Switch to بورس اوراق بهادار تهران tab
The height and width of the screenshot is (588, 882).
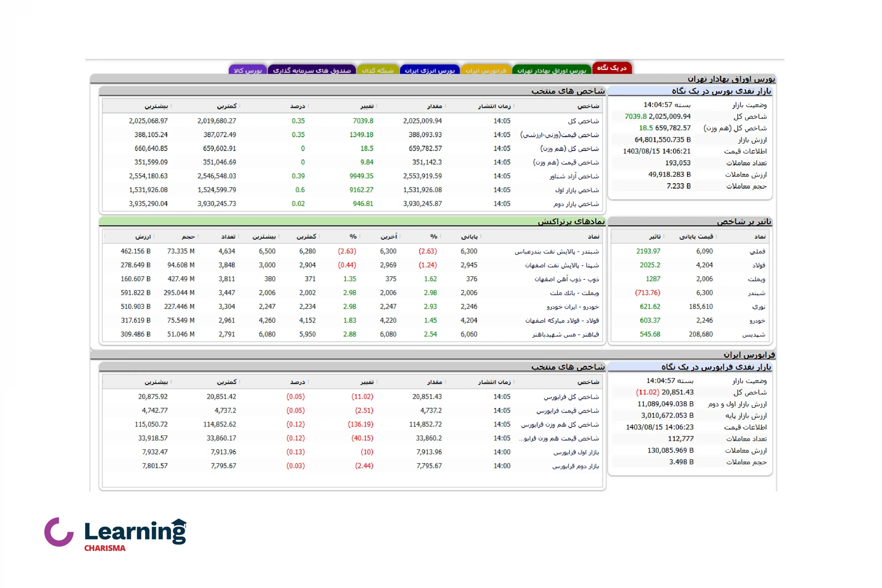tap(552, 70)
